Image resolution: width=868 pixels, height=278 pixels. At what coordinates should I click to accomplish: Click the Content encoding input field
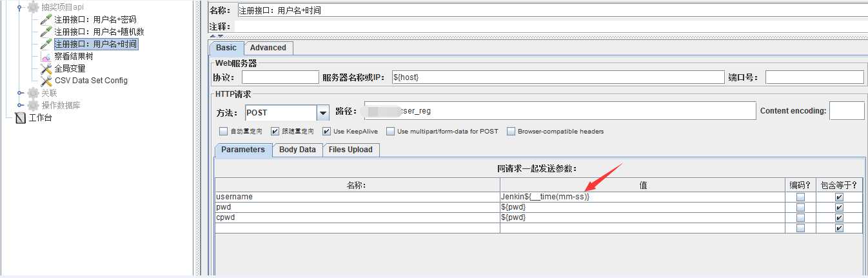(847, 111)
